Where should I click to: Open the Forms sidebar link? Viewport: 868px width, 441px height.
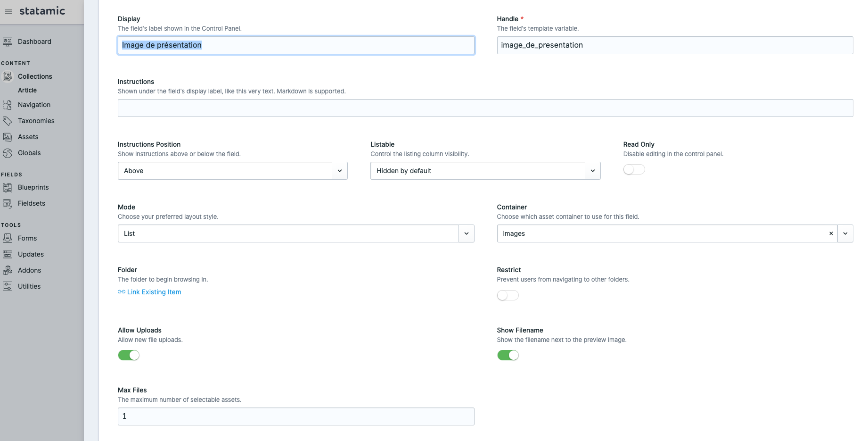tap(27, 238)
